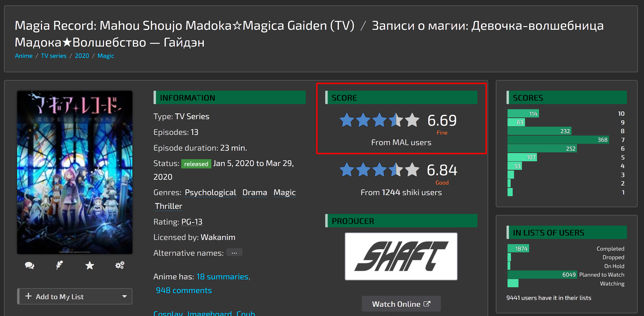Expand the alternative names ellipsis button

pyautogui.click(x=234, y=253)
